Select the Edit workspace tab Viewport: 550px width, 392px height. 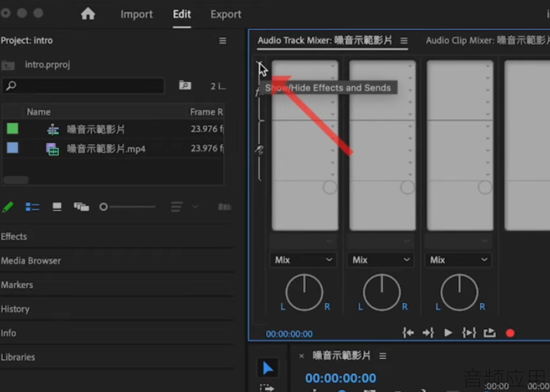(x=182, y=14)
